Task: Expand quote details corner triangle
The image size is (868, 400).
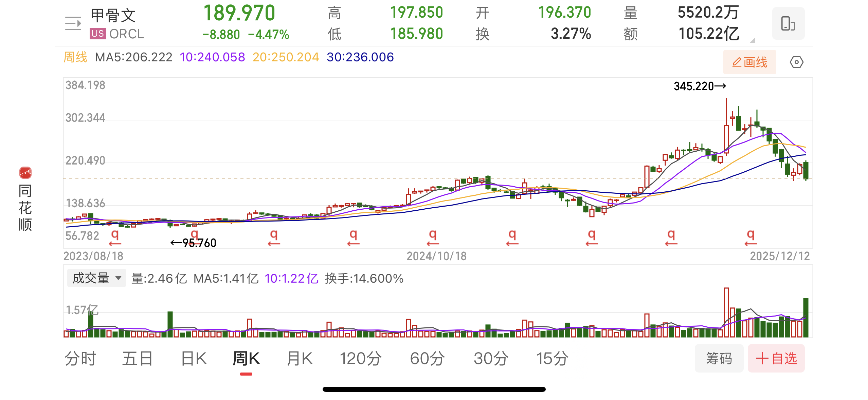Action: (753, 40)
